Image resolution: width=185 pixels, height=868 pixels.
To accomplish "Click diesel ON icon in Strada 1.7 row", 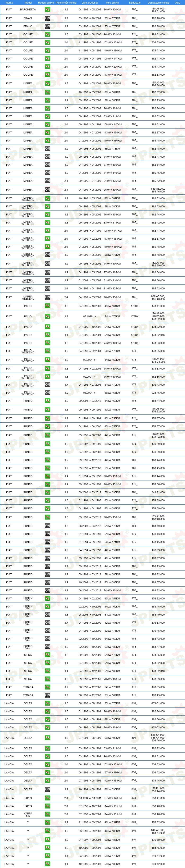I will [x=47, y=695].
